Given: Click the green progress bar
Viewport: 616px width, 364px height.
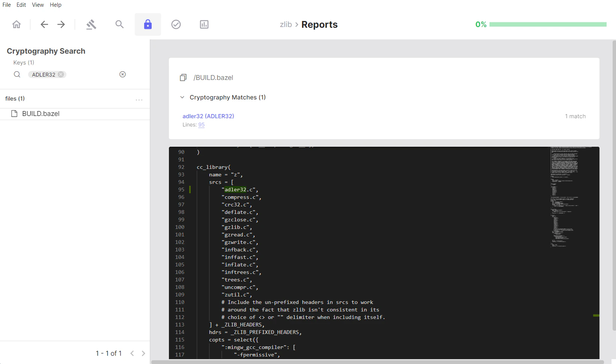Looking at the screenshot, I should (x=548, y=24).
